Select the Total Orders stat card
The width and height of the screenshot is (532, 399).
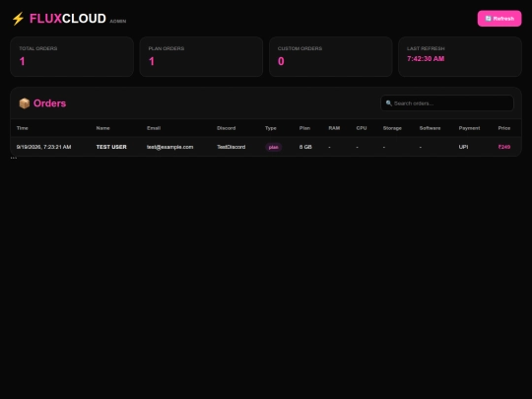[72, 57]
